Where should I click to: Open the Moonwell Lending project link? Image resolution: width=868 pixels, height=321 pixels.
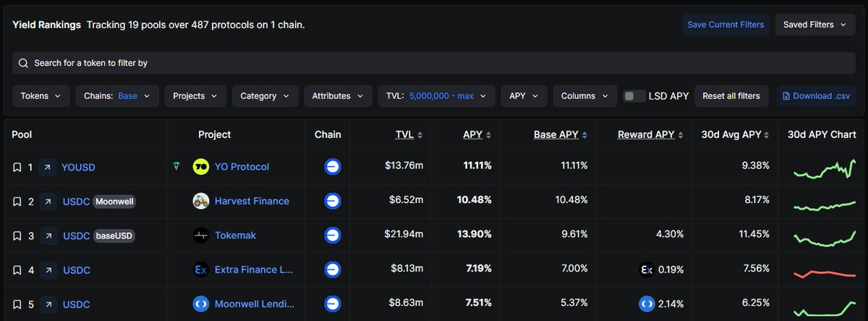pos(255,304)
